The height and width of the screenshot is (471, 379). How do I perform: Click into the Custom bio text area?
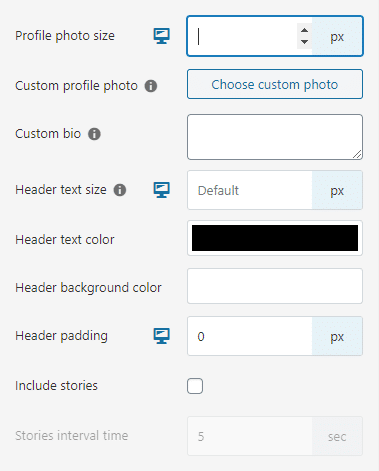point(275,137)
